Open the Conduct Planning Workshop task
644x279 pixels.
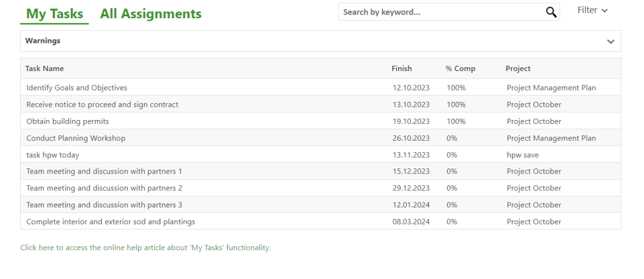point(76,138)
